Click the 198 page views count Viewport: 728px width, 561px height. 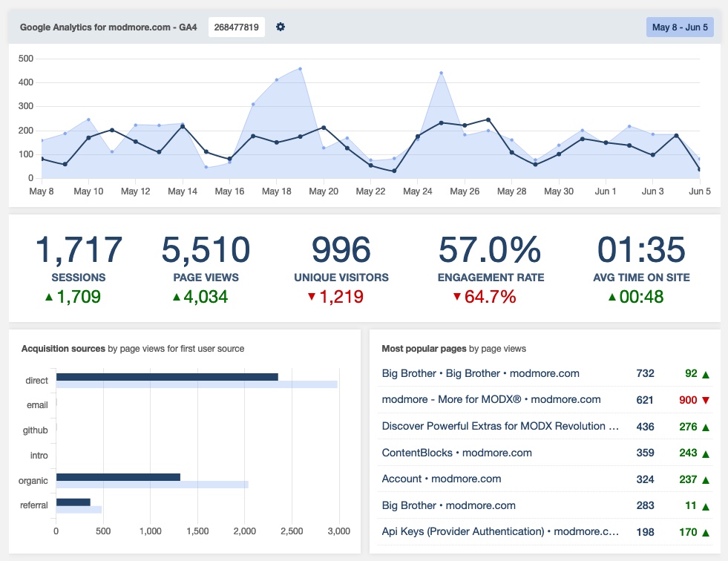646,532
